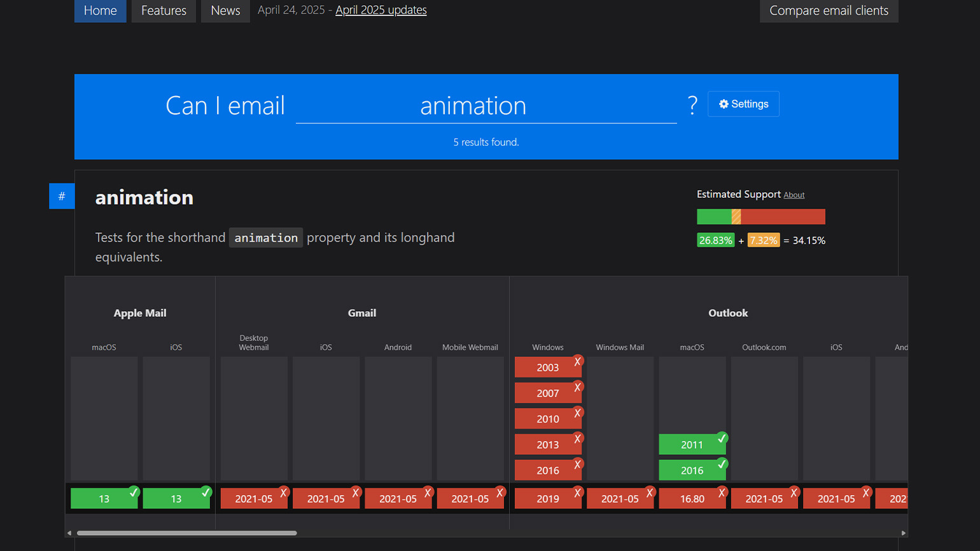Viewport: 980px width, 551px height.
Task: Select Outlook Windows 2010 cell
Action: point(547,419)
